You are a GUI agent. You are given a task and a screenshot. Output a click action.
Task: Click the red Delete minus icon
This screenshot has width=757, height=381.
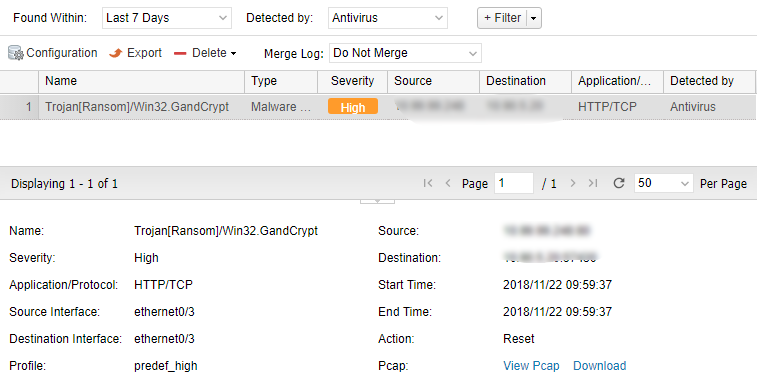point(180,54)
